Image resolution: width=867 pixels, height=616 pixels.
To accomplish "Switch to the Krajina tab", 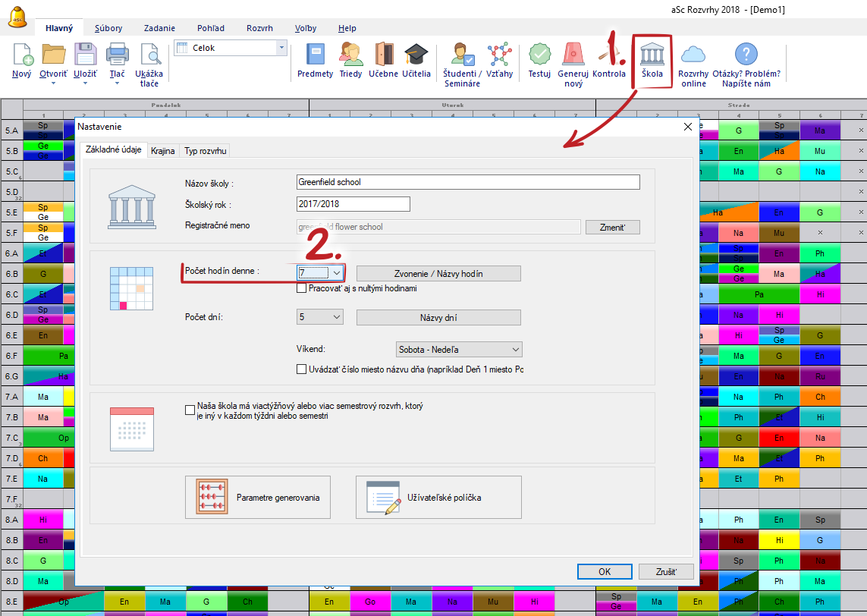I will (x=162, y=151).
